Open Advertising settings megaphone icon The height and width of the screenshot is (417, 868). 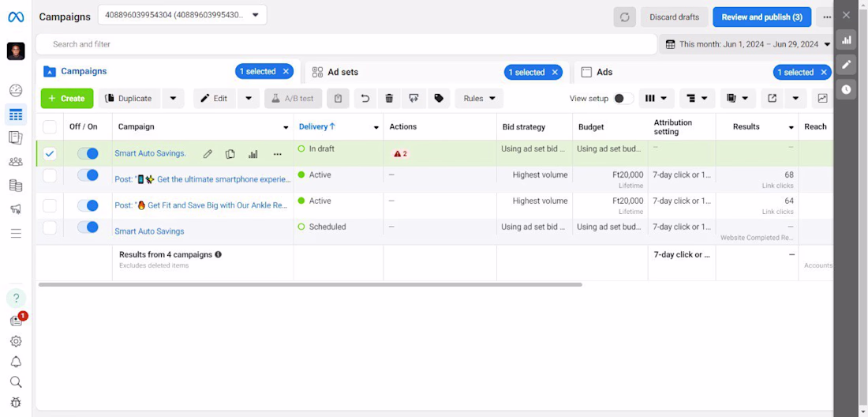pos(16,208)
